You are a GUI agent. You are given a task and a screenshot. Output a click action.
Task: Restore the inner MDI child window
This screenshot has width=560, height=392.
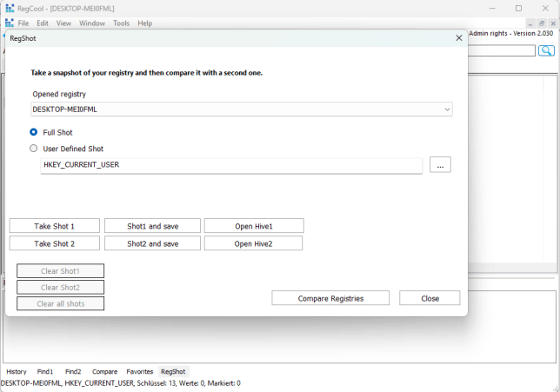[541, 23]
